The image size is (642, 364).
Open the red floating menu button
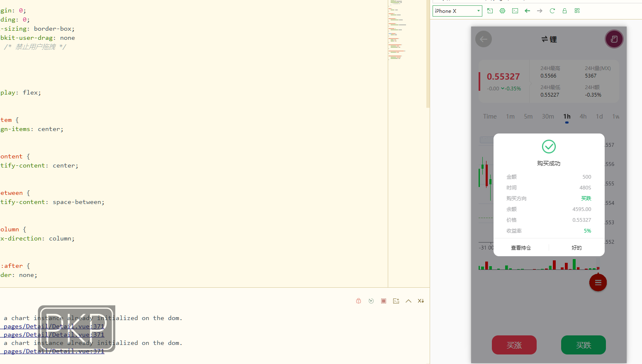coord(598,283)
